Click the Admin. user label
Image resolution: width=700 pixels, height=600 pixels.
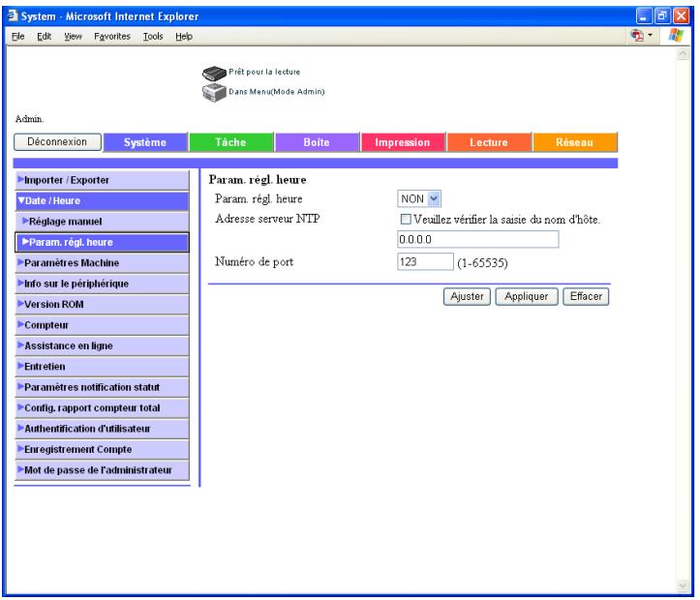29,119
